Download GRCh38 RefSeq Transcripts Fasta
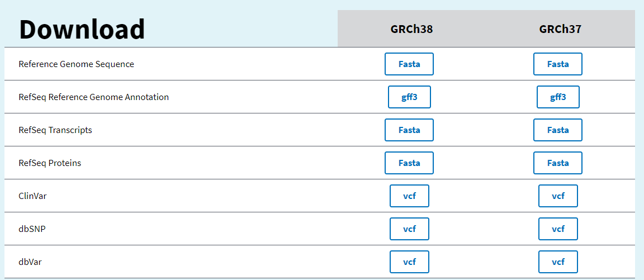Viewport: 644px width, 280px height. pos(409,130)
